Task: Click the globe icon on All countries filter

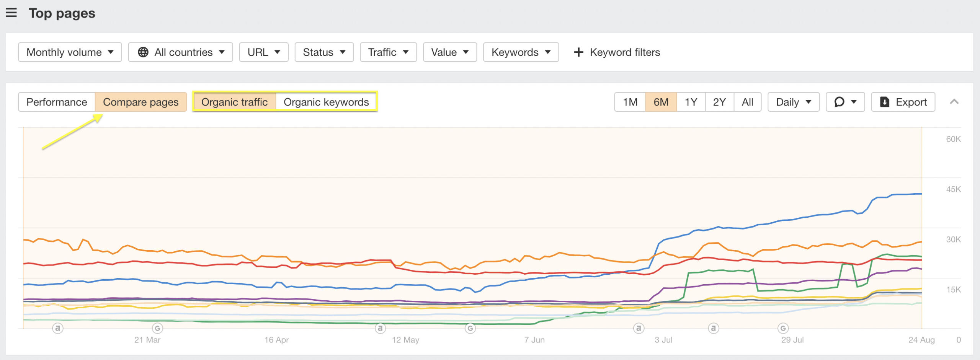Action: (144, 52)
